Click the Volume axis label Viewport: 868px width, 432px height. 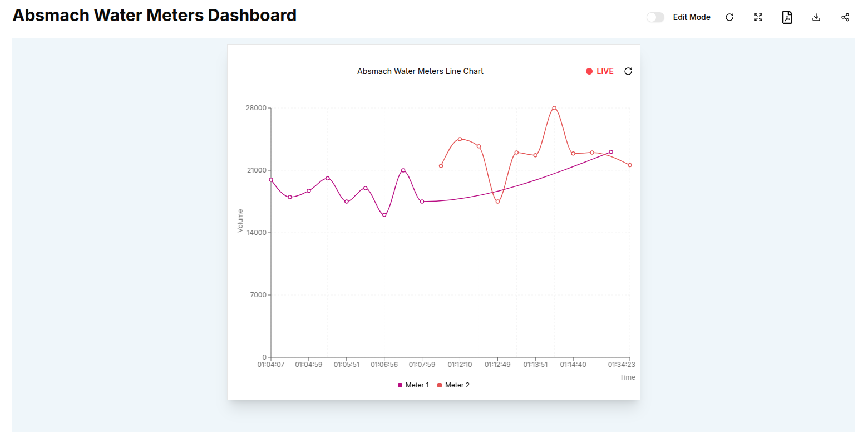(x=241, y=221)
